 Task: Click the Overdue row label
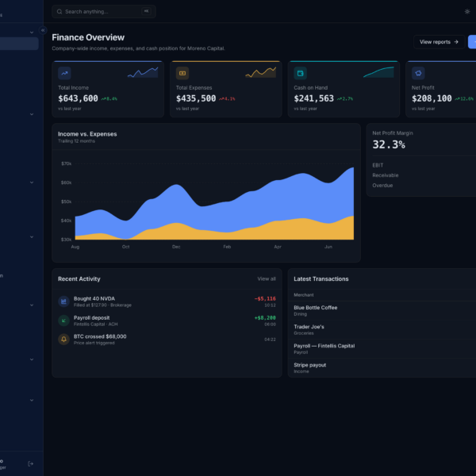[x=382, y=185]
